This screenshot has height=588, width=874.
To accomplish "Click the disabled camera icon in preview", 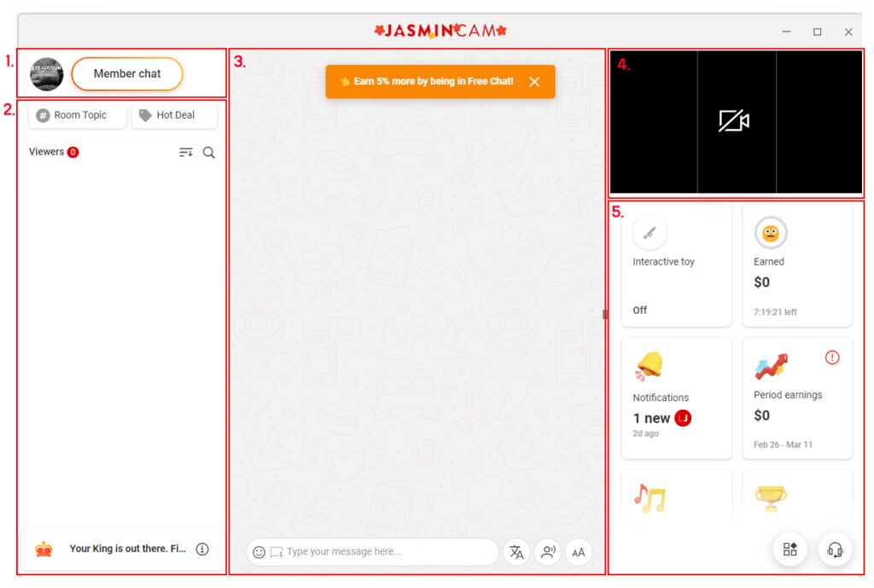I will click(x=734, y=120).
